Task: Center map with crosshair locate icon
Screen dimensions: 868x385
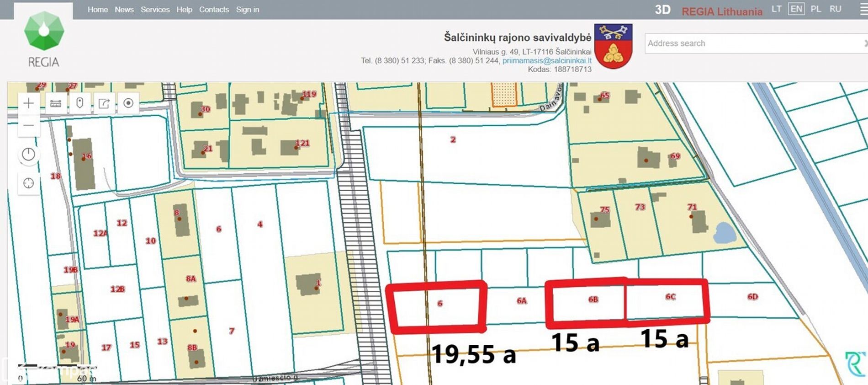Action: tap(28, 183)
